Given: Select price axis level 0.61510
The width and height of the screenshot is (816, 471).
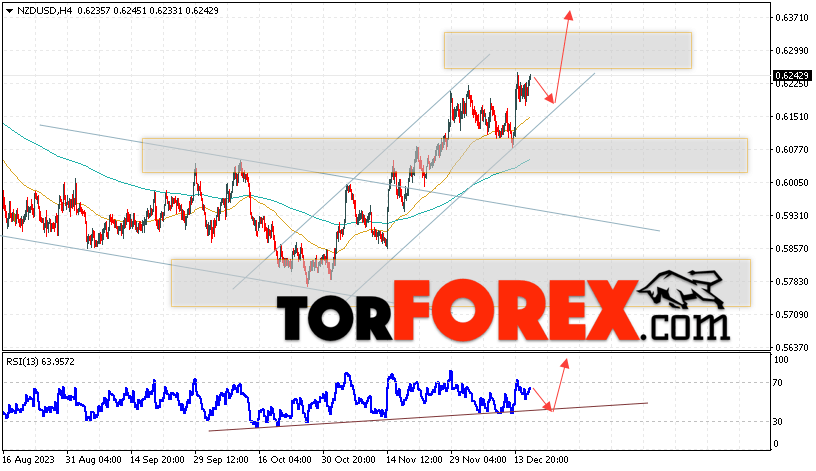Looking at the screenshot, I should coord(792,117).
